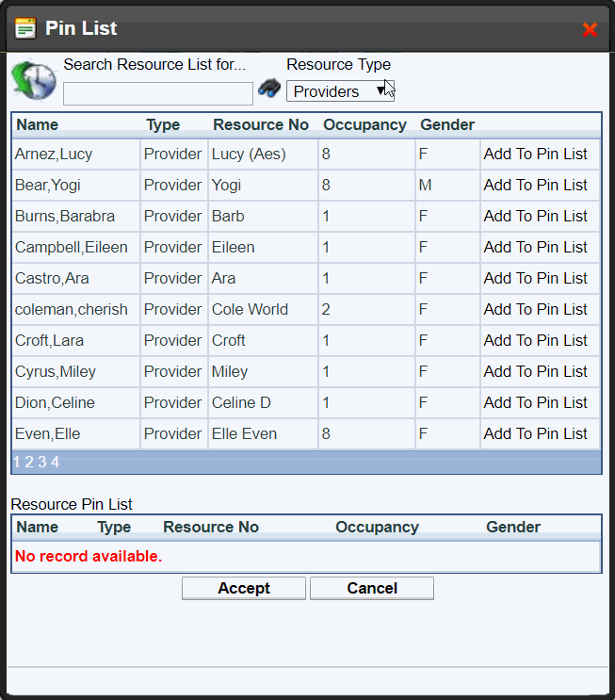
Task: Select the Cyrus,Miley name cell
Action: click(76, 371)
